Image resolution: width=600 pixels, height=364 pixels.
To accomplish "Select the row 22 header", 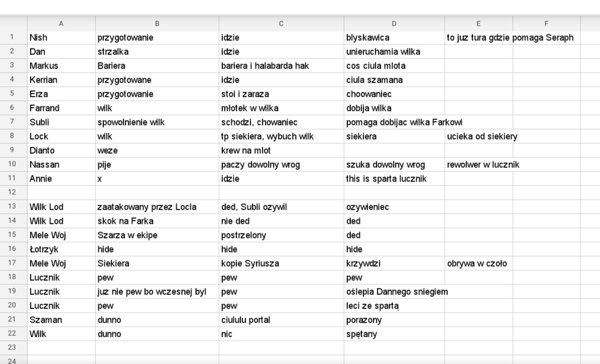I will tap(12, 334).
